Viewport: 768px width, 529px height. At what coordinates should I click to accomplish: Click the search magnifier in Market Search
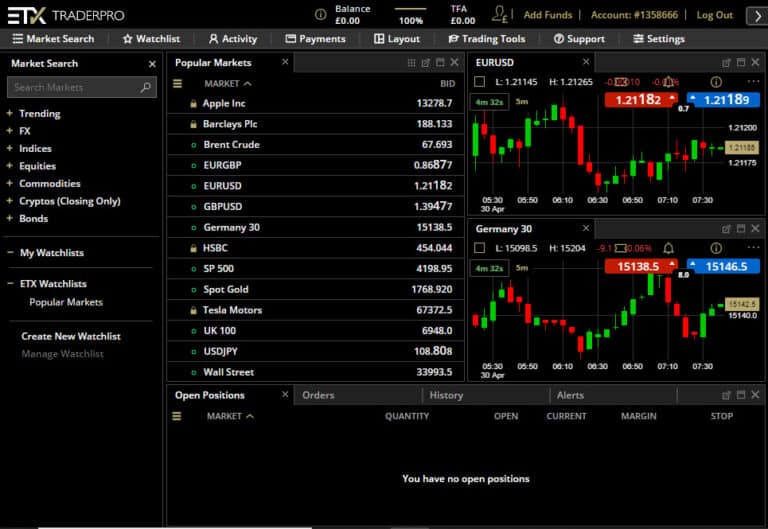(146, 88)
